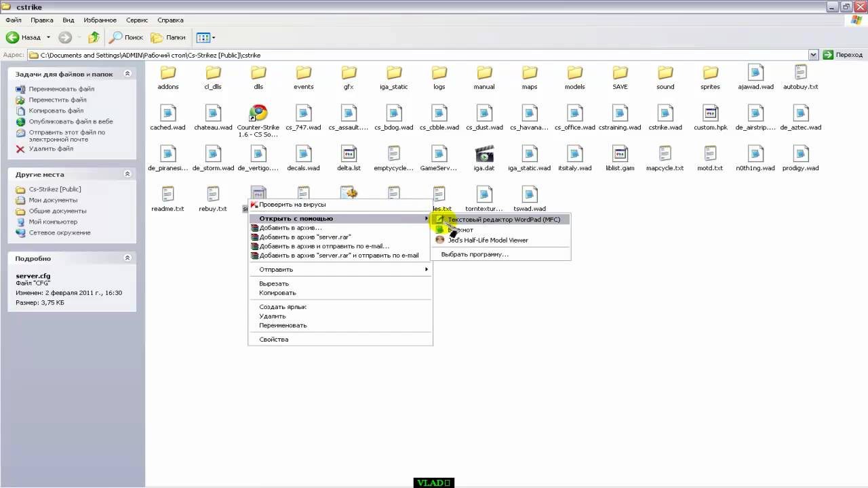Select the autobuy.txt file icon
Screen dimensions: 868x488
pyautogui.click(x=801, y=73)
